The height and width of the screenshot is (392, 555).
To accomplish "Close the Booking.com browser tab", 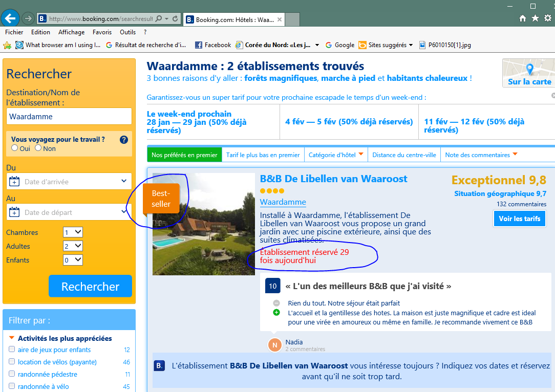I will click(280, 19).
